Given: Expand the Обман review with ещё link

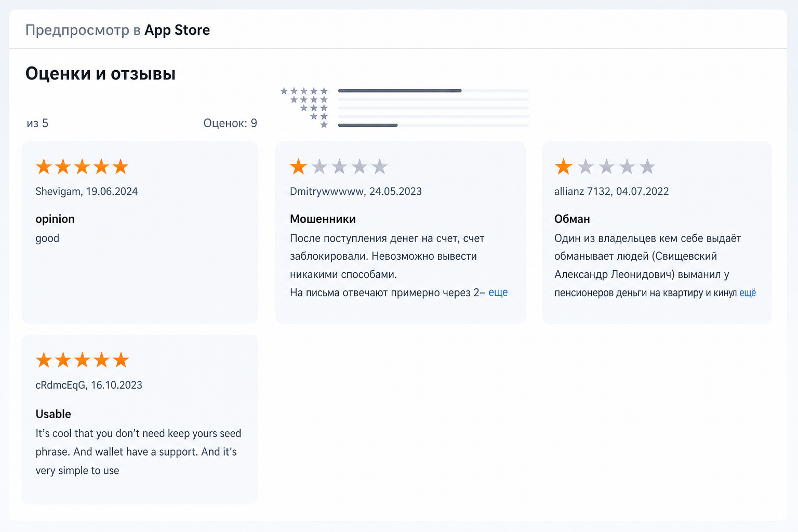Looking at the screenshot, I should click(x=748, y=293).
